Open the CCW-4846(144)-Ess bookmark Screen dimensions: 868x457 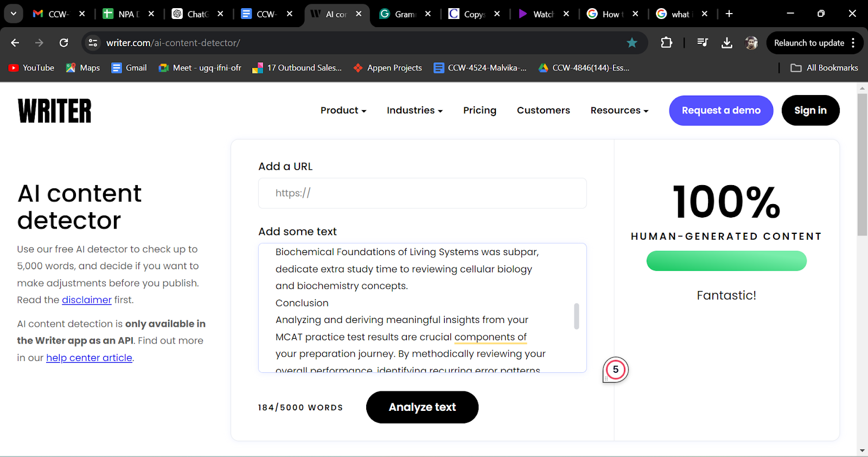pos(584,68)
